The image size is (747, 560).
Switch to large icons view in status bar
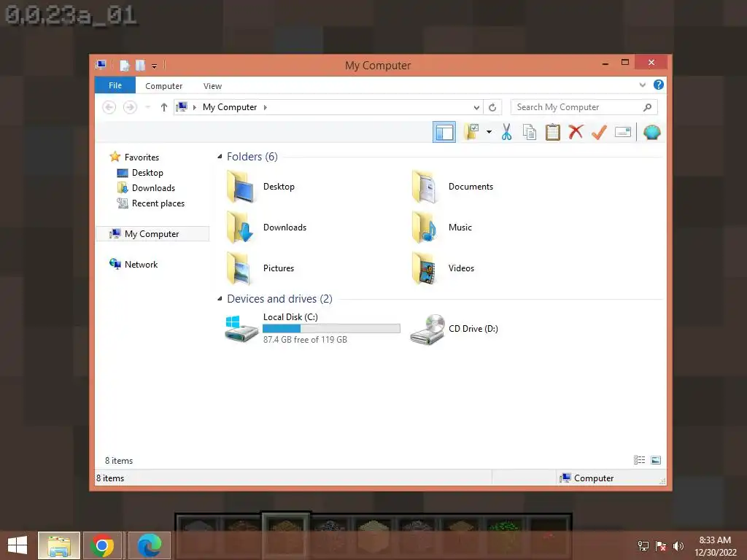tap(656, 460)
